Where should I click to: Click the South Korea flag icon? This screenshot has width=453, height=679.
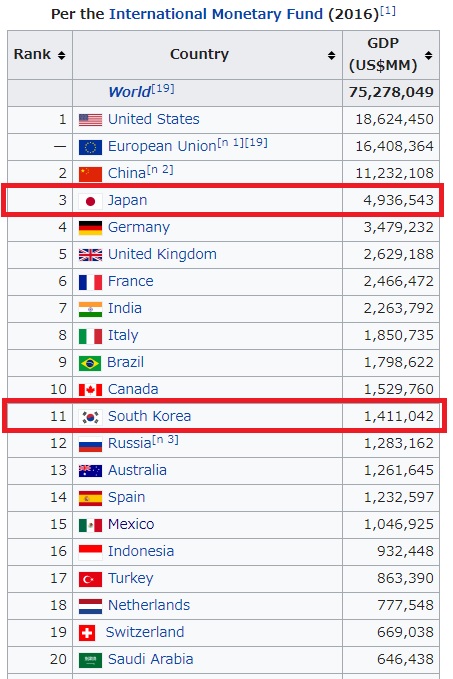click(x=90, y=417)
